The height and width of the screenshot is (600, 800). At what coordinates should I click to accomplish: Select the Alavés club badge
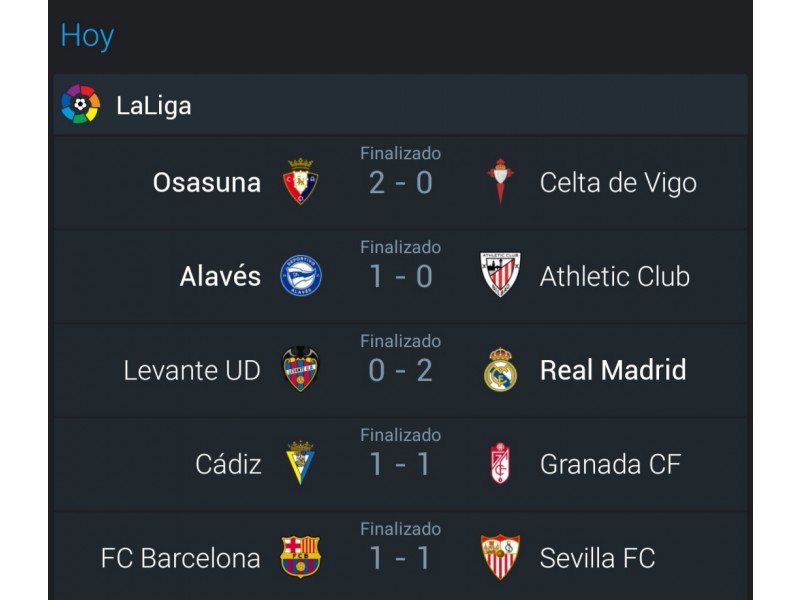pyautogui.click(x=301, y=276)
